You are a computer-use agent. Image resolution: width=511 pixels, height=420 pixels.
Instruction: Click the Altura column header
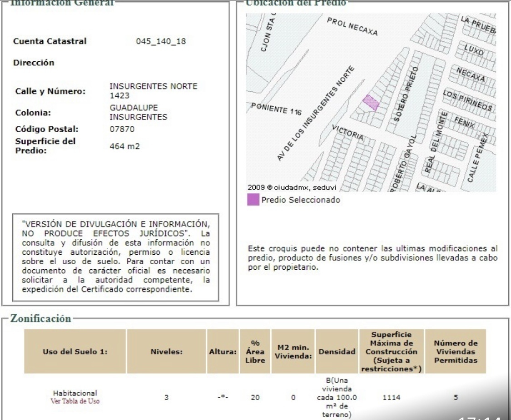223,351
